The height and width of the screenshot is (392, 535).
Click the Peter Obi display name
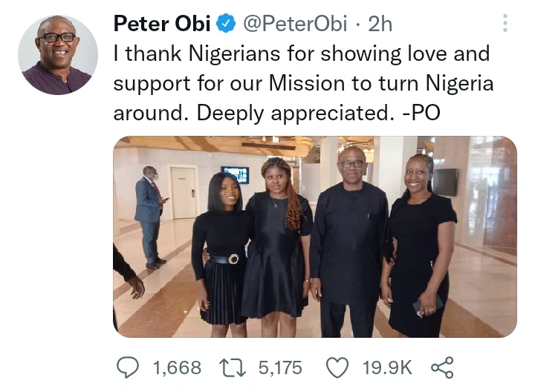point(163,24)
